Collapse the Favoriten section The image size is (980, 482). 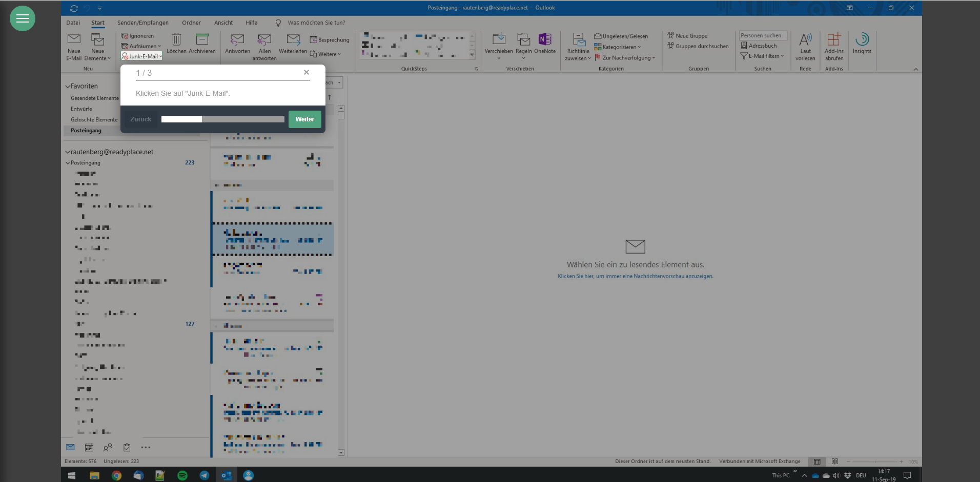coord(68,87)
